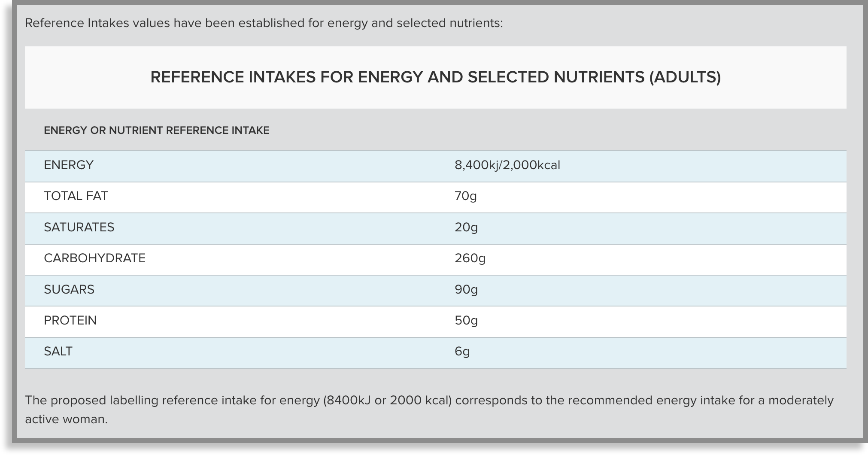
Task: Click the ENERGY row label
Action: pos(69,165)
